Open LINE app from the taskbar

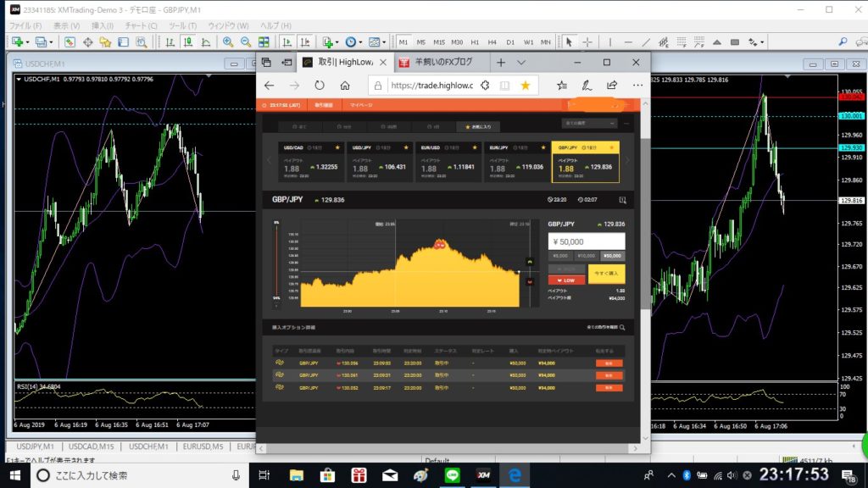(453, 475)
